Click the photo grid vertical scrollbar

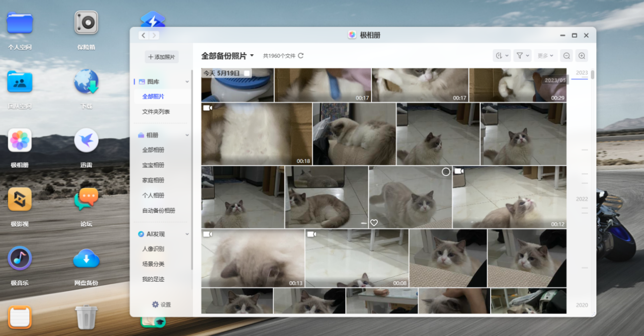593,74
